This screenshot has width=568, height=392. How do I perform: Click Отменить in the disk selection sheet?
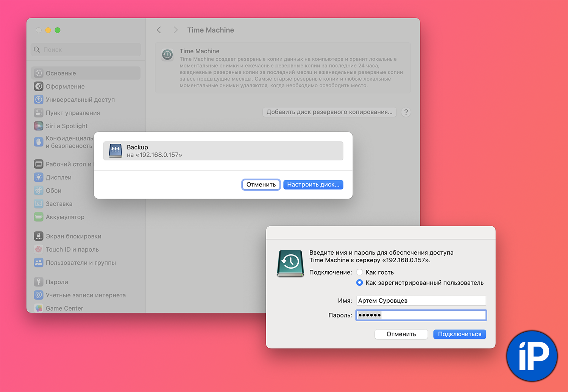pyautogui.click(x=261, y=185)
